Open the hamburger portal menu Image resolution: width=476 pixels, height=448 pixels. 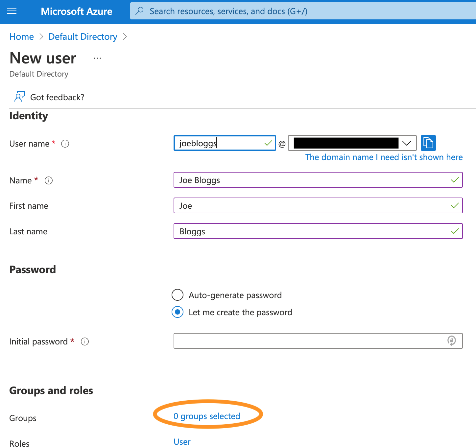(x=12, y=11)
